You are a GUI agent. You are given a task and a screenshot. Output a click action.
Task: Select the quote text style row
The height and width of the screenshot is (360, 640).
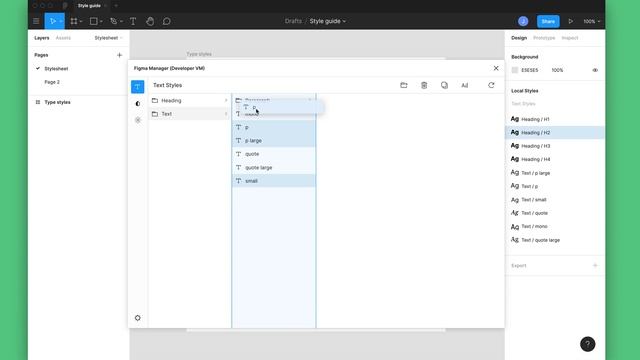274,154
